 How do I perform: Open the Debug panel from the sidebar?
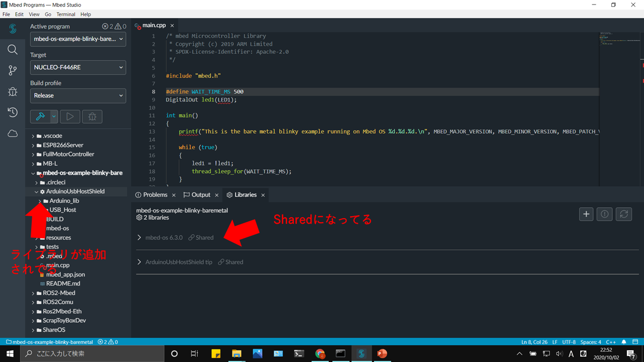coord(13,92)
